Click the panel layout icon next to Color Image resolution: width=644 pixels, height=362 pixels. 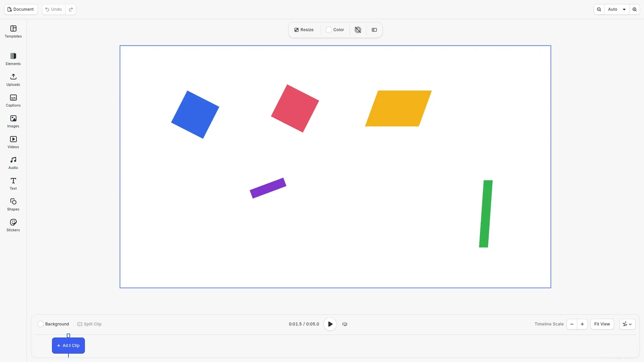click(374, 30)
